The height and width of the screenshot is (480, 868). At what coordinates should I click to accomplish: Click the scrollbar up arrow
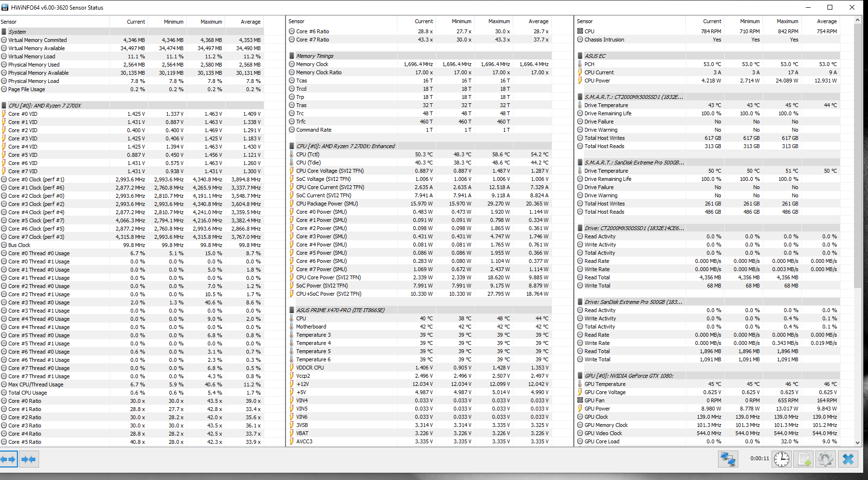click(x=857, y=20)
